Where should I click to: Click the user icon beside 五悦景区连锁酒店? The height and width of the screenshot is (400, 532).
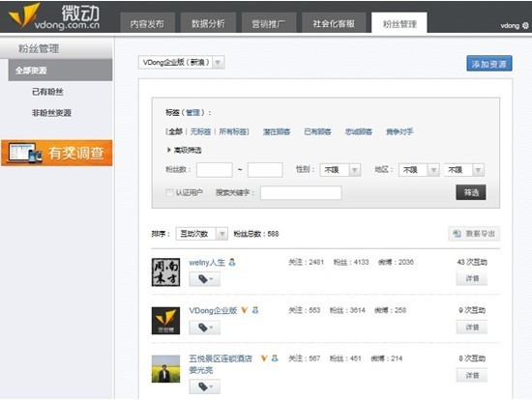275,358
